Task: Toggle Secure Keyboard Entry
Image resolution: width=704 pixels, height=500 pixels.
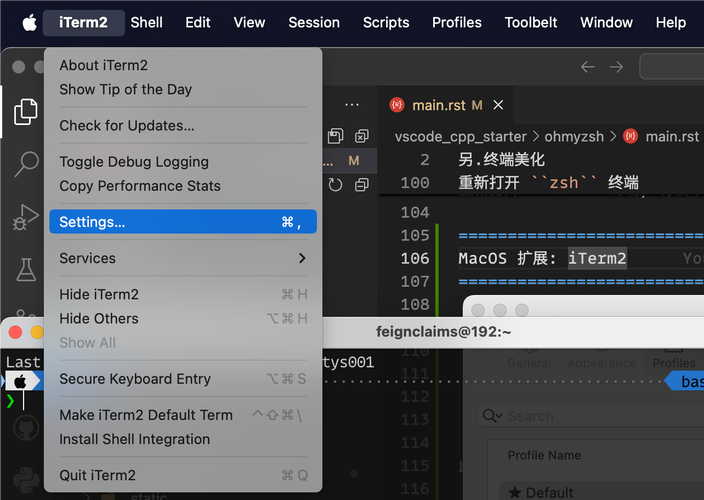Action: [x=183, y=379]
